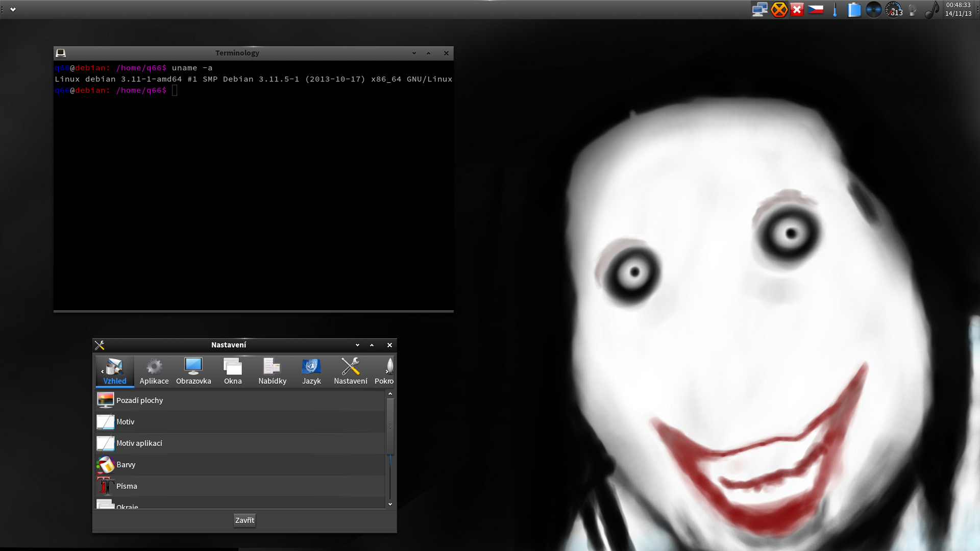This screenshot has width=980, height=551.
Task: Click the blue battery gadget
Action: pyautogui.click(x=854, y=10)
